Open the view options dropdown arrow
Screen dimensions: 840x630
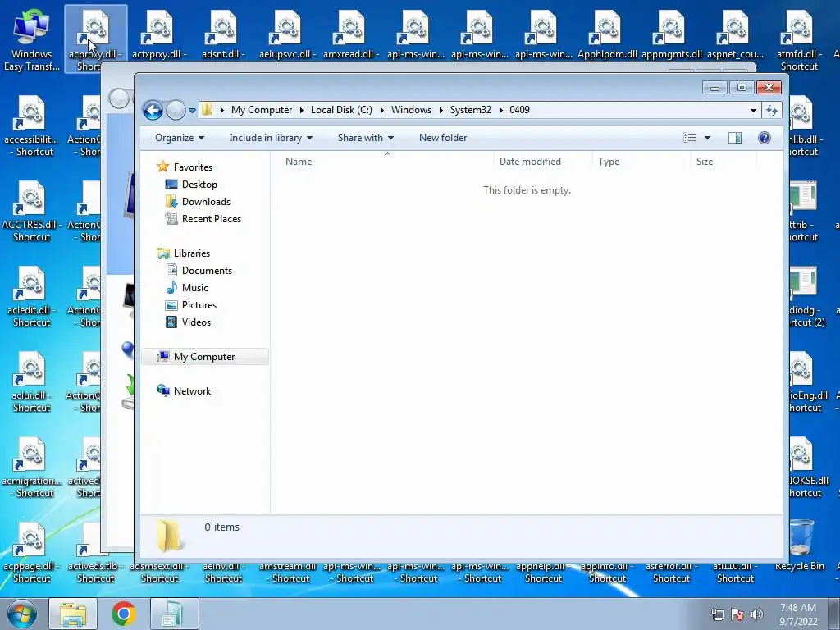click(707, 138)
